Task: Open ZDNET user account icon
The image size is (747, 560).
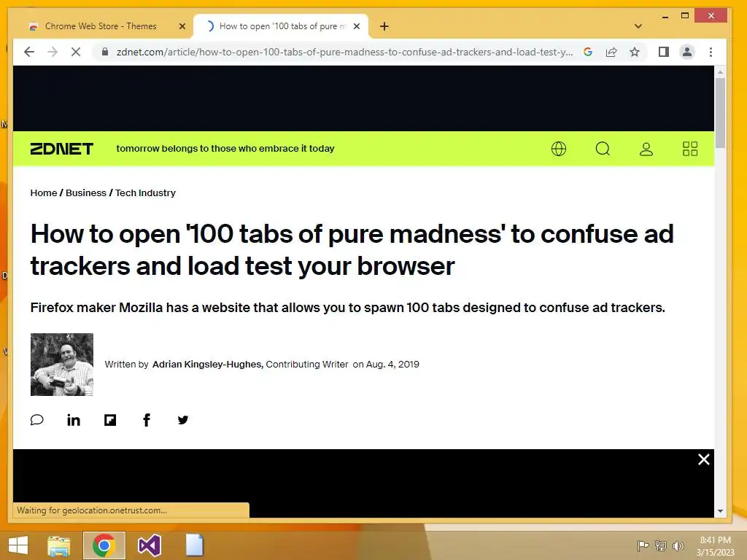Action: click(646, 149)
